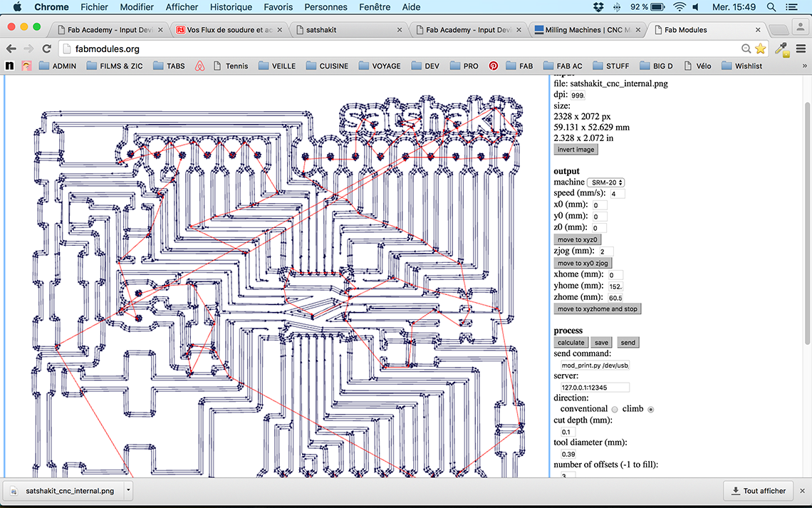Click the extension icon beside the star
This screenshot has width=812, height=508.
[782, 49]
